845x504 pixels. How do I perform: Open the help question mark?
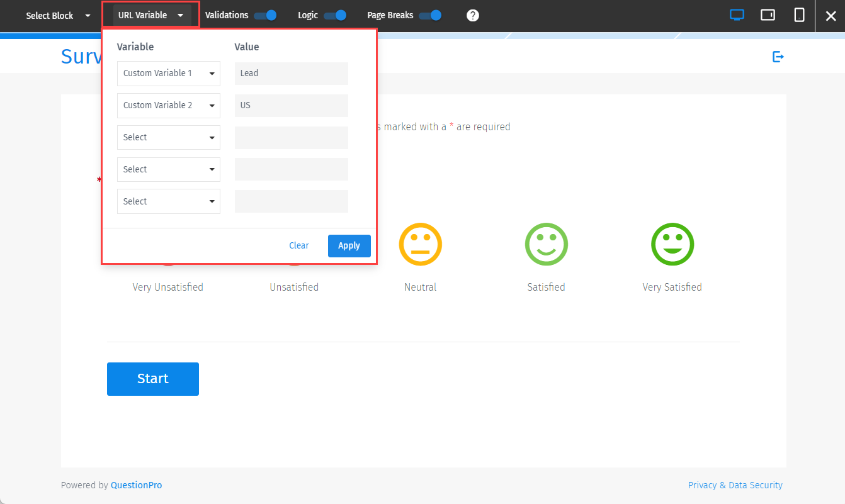tap(473, 15)
